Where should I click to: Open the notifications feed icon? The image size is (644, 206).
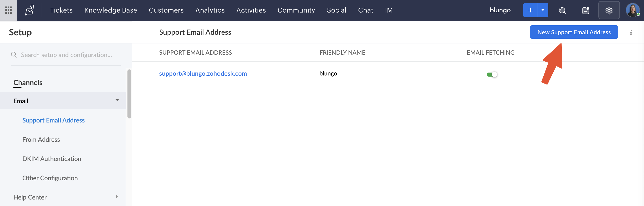coord(586,11)
